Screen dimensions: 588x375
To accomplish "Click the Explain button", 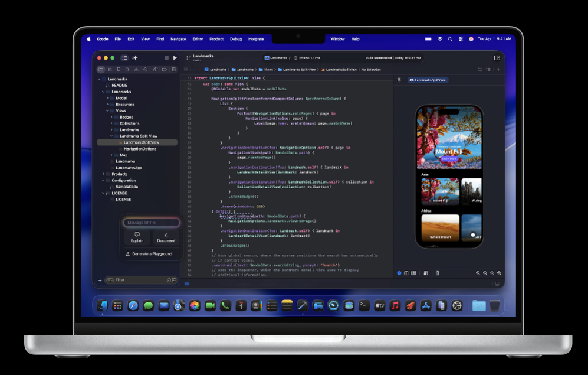I will 137,237.
